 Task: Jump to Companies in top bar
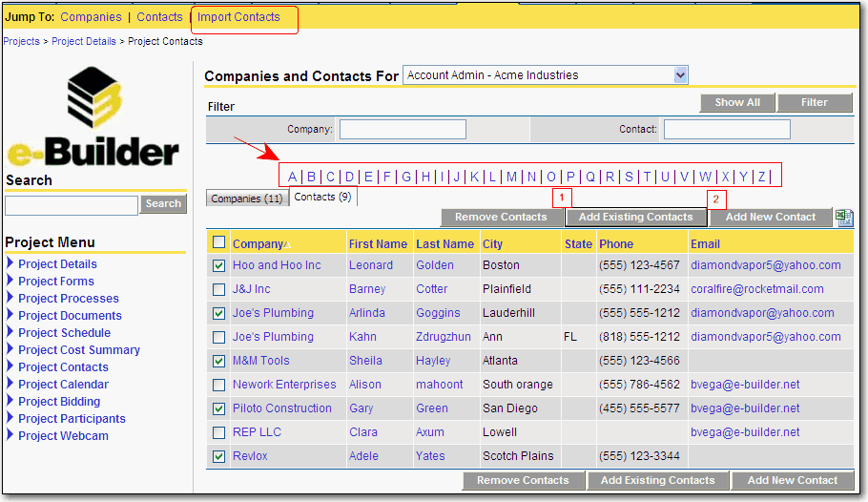point(91,16)
